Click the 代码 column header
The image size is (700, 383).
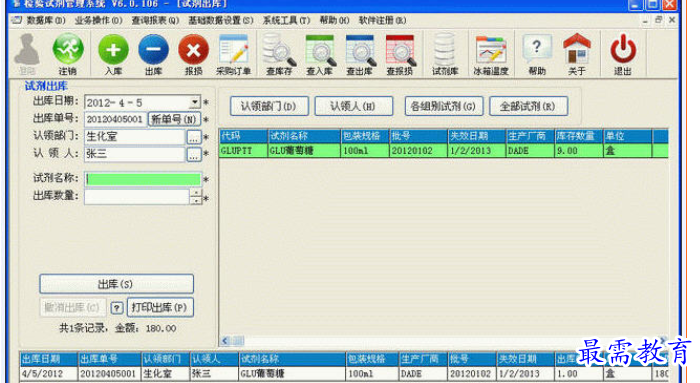(x=243, y=136)
